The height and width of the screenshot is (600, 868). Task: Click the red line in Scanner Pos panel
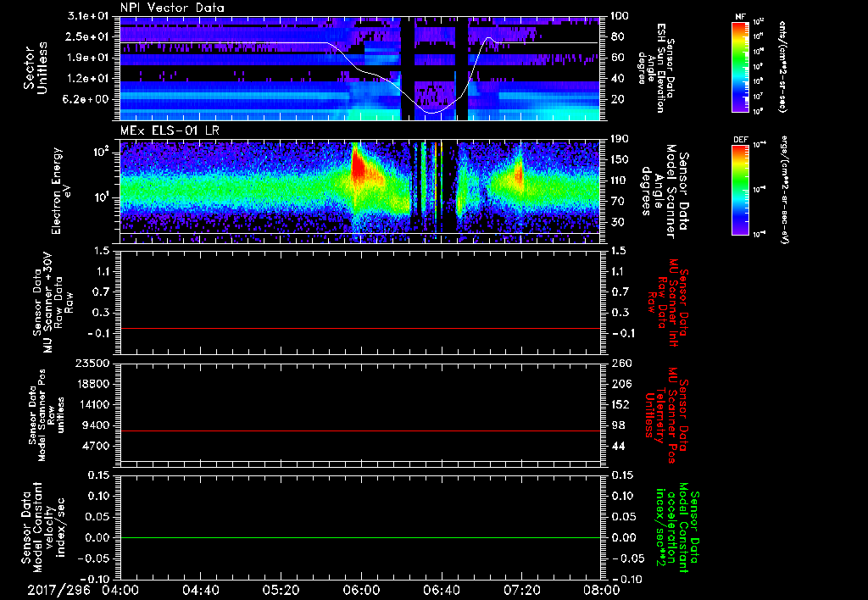[x=359, y=431]
